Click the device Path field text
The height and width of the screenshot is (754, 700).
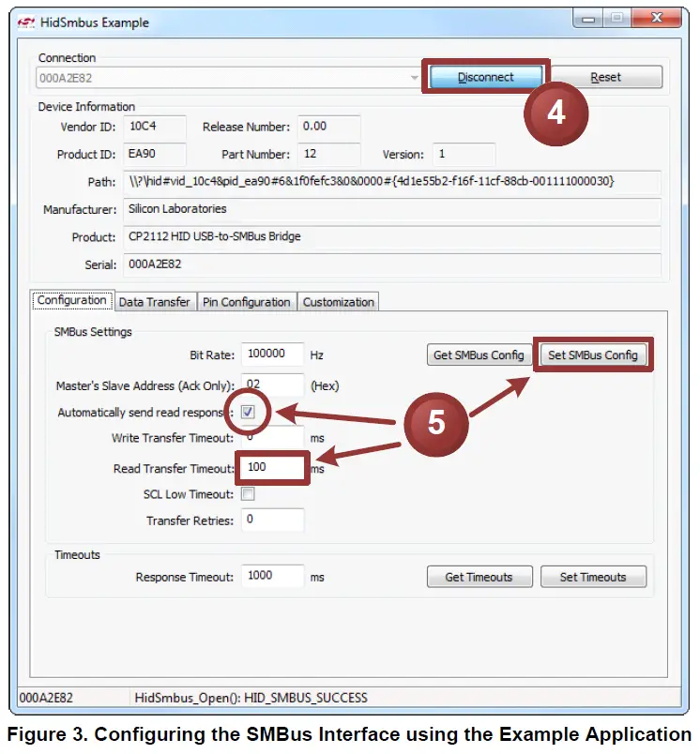coord(392,182)
